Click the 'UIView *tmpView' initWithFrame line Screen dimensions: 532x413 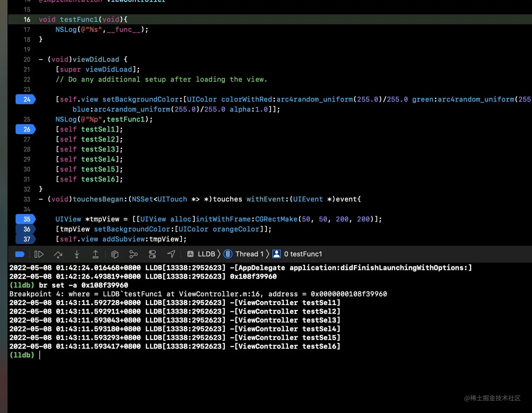point(218,219)
